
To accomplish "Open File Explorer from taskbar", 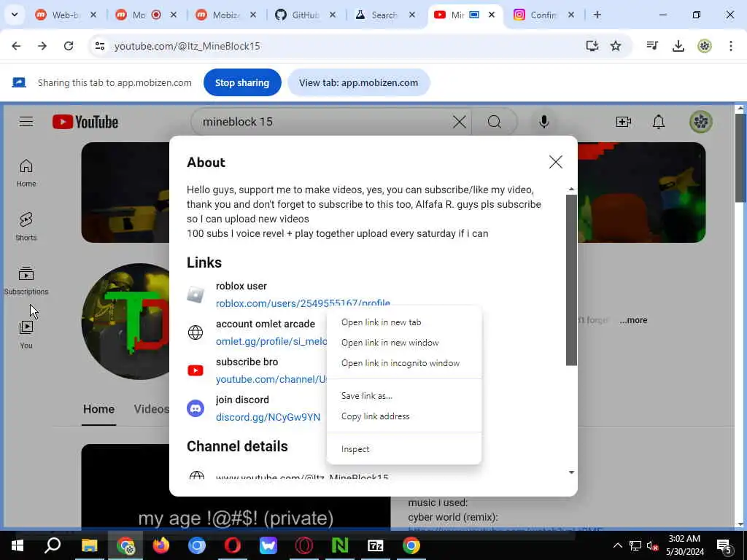I will tap(89, 545).
